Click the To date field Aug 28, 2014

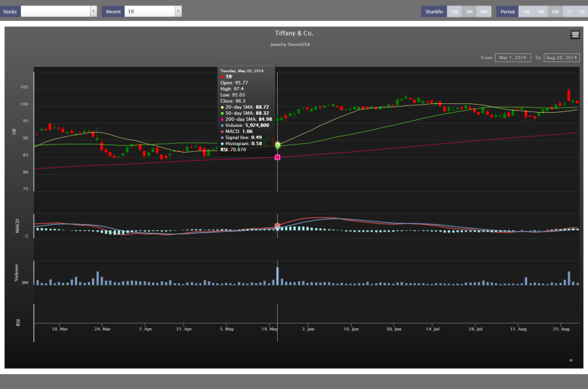click(x=562, y=58)
